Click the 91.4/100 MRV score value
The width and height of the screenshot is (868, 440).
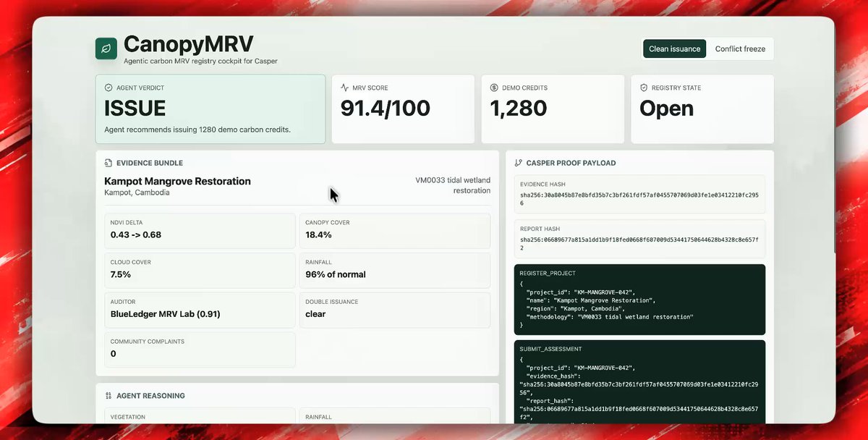[386, 109]
